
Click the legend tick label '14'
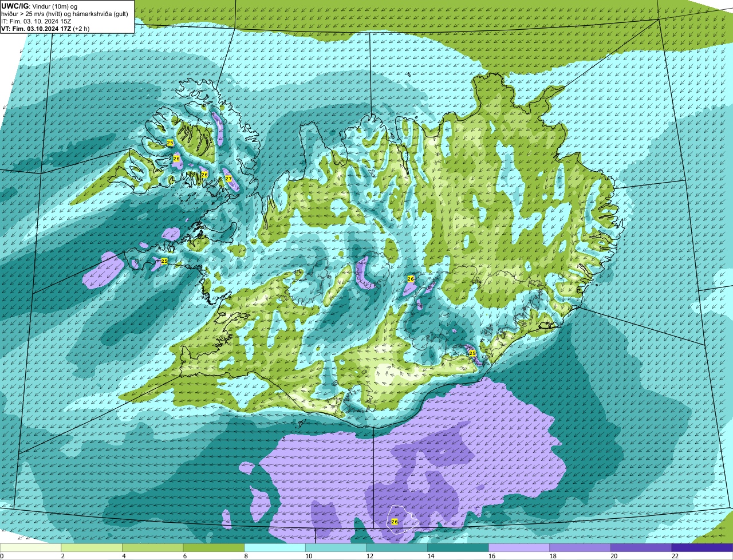(431, 556)
